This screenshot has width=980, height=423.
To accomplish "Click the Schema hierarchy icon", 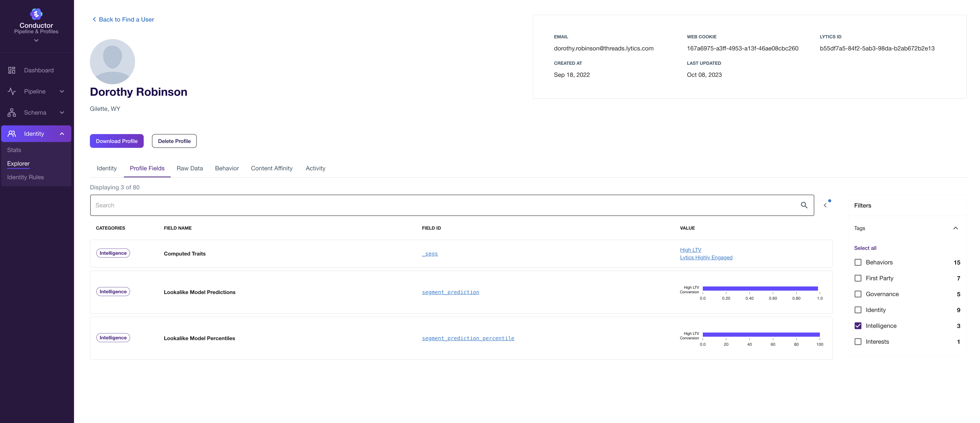I will pos(12,113).
